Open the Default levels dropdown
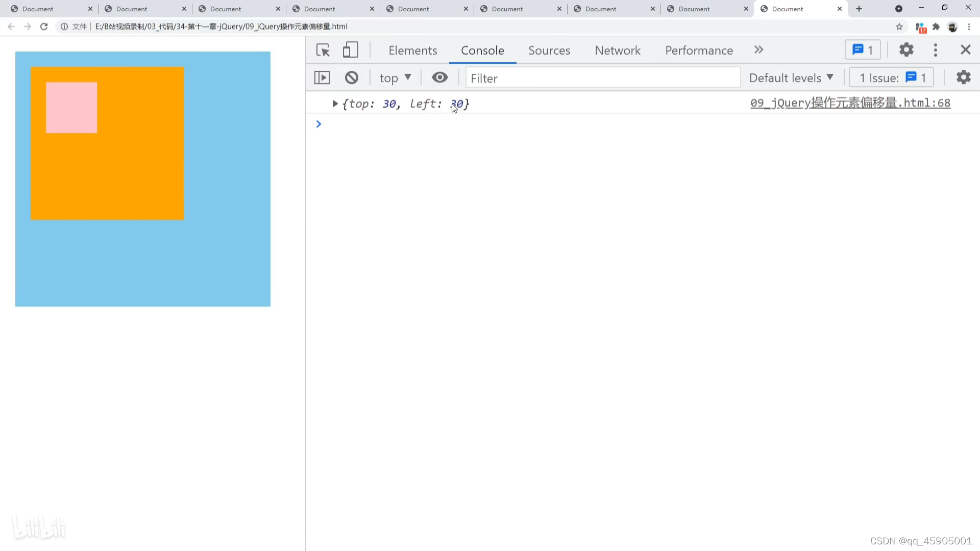Viewport: 980px width, 551px height. tap(791, 78)
